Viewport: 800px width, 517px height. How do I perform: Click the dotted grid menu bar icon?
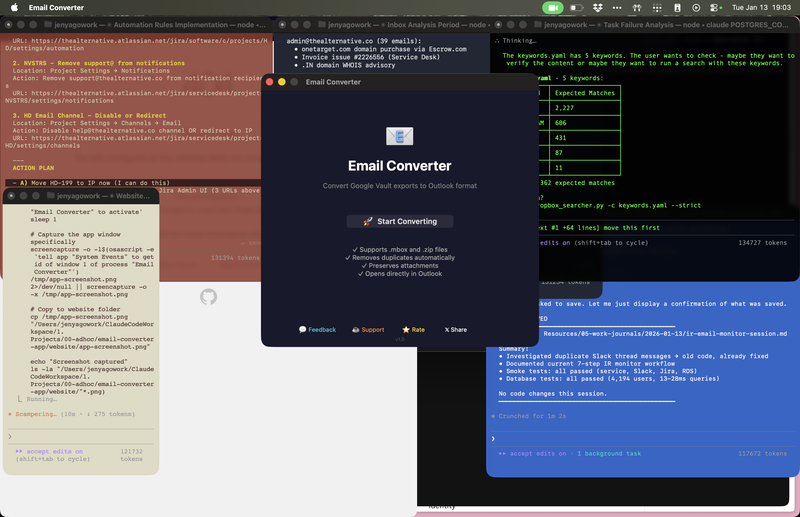(657, 8)
